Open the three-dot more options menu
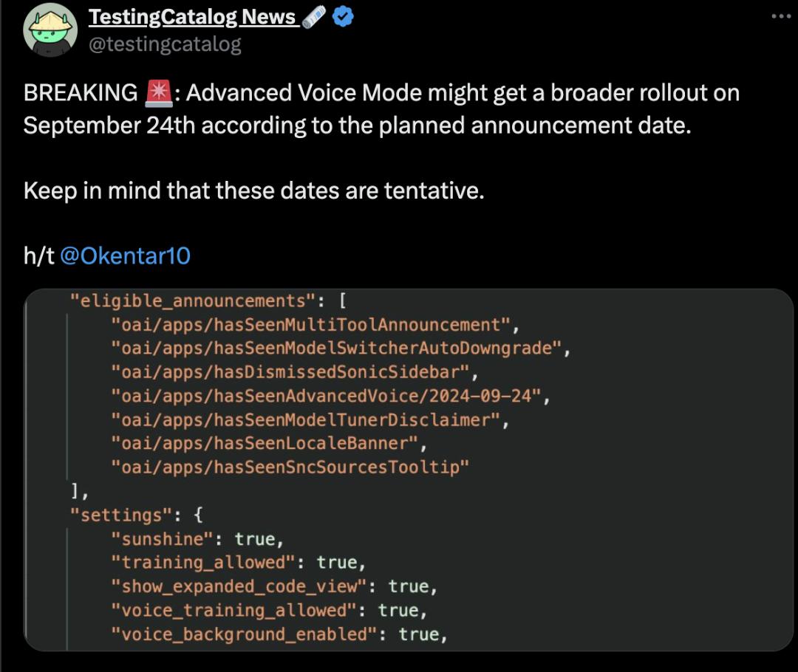Viewport: 798px width, 672px height. click(781, 16)
